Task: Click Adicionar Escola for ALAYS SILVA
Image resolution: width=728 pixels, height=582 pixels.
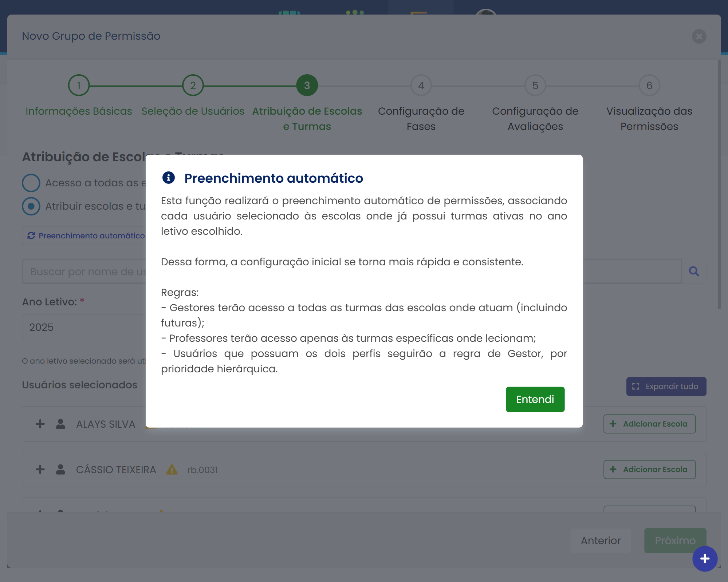Action: (649, 424)
